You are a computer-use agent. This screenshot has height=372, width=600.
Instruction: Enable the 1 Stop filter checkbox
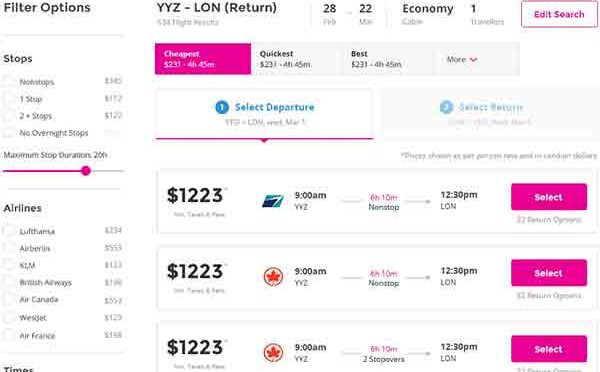8,98
